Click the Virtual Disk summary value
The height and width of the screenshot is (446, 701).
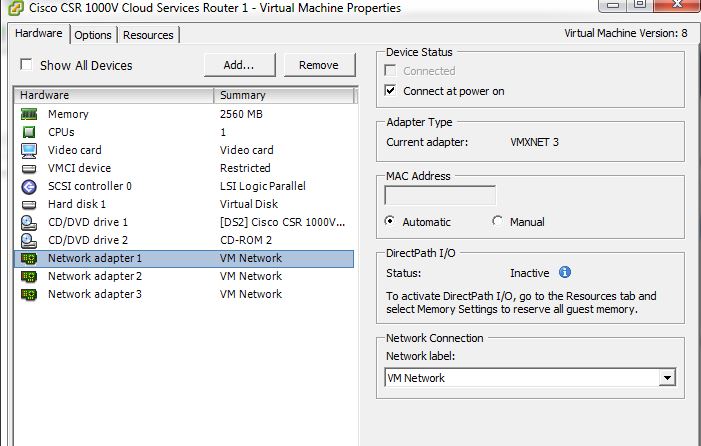tap(249, 204)
